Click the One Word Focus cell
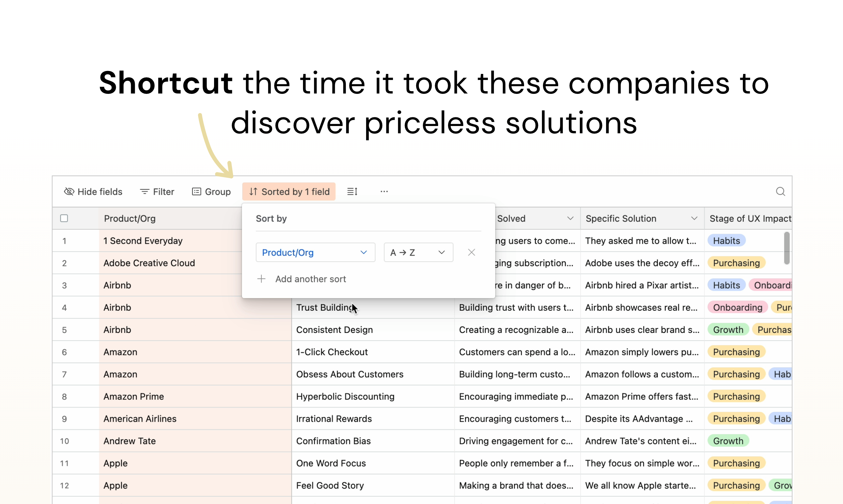 pyautogui.click(x=373, y=463)
